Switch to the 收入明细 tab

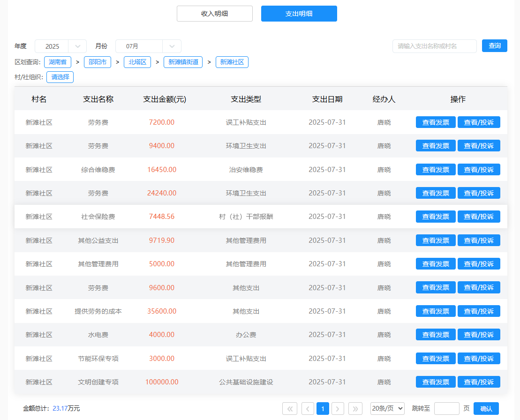click(214, 14)
